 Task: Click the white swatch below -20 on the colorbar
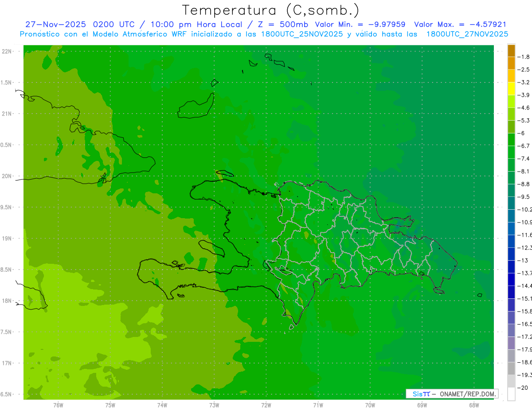click(x=511, y=394)
